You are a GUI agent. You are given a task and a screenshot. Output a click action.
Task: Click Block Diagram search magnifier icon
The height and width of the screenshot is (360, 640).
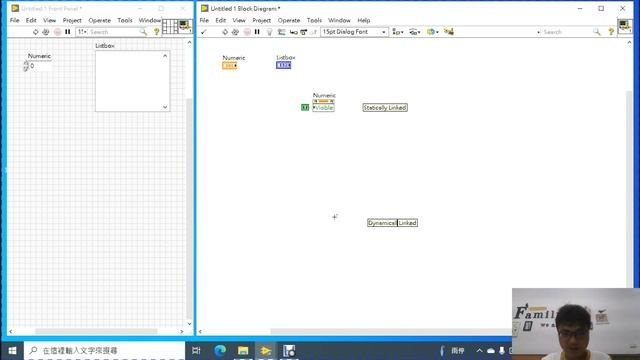(x=597, y=32)
